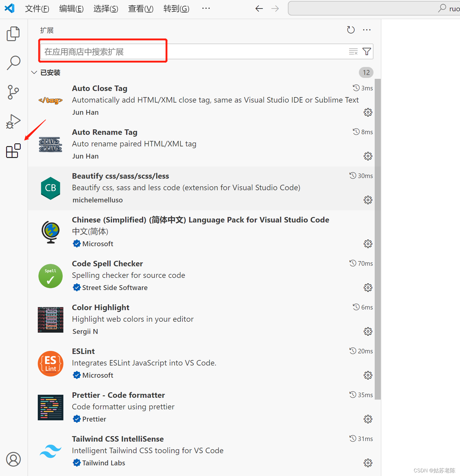Open manage gear for Prettier

tap(368, 419)
